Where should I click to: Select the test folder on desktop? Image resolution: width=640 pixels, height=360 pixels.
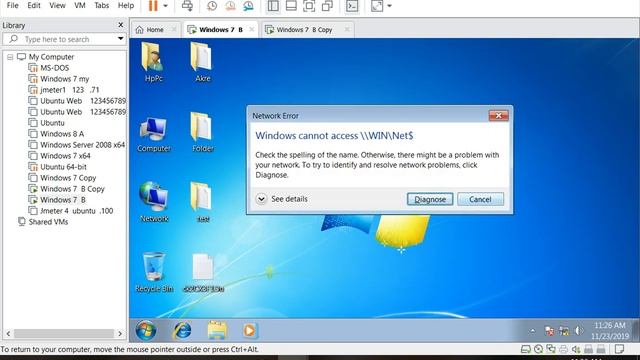[202, 202]
